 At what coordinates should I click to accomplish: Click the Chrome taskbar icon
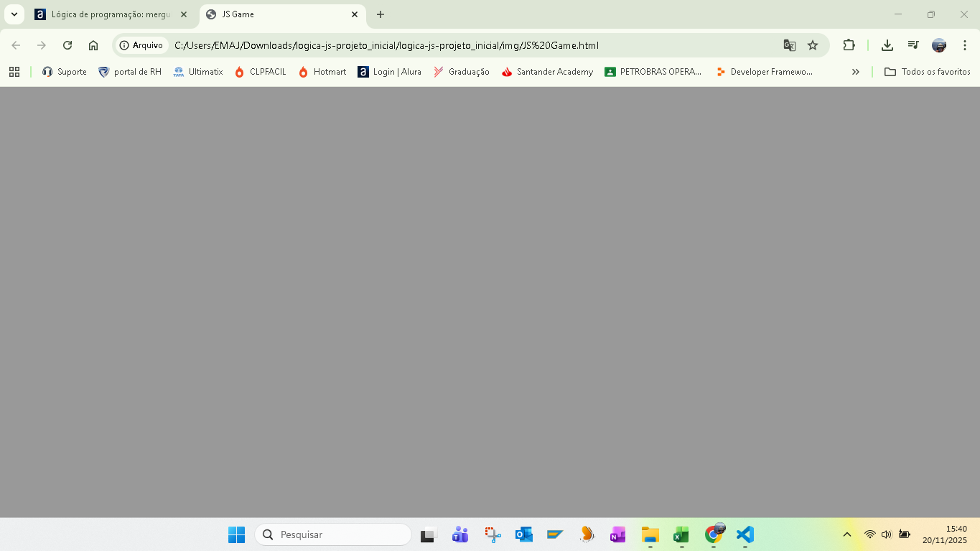713,534
